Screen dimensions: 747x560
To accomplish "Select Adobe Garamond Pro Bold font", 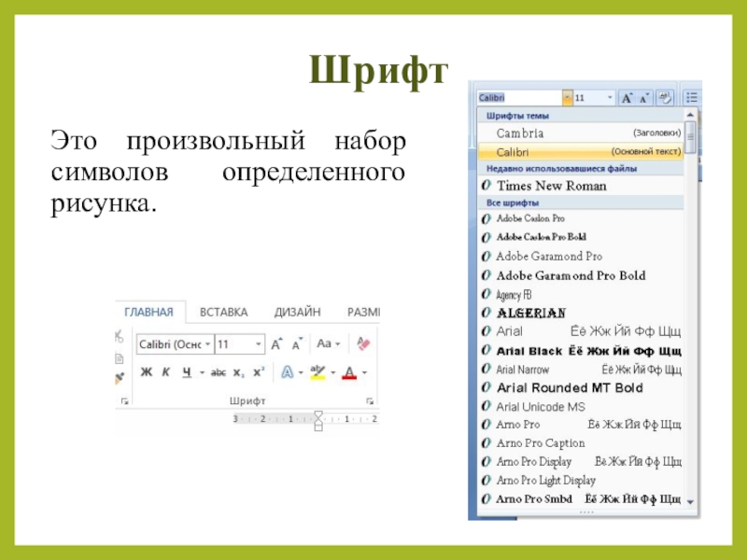I will click(x=581, y=275).
